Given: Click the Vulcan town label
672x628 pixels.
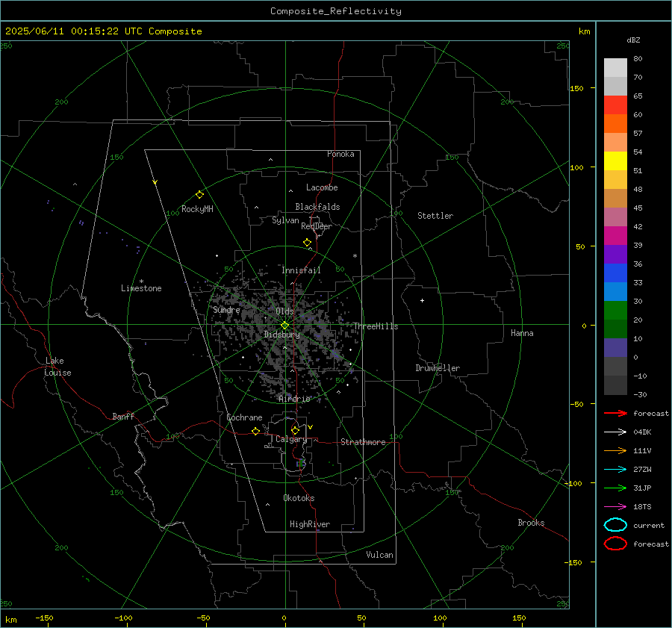Looking at the screenshot, I should point(380,555).
